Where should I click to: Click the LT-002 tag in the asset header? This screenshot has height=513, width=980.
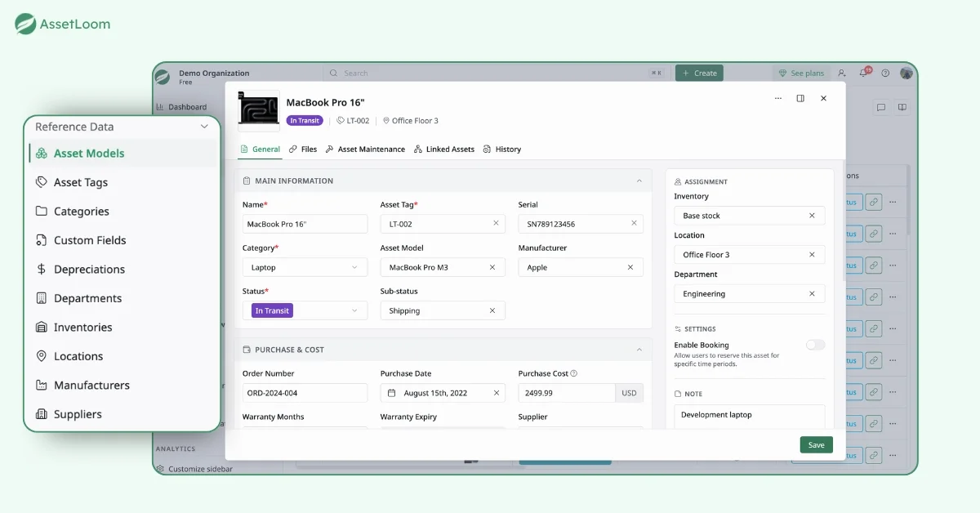tap(353, 121)
